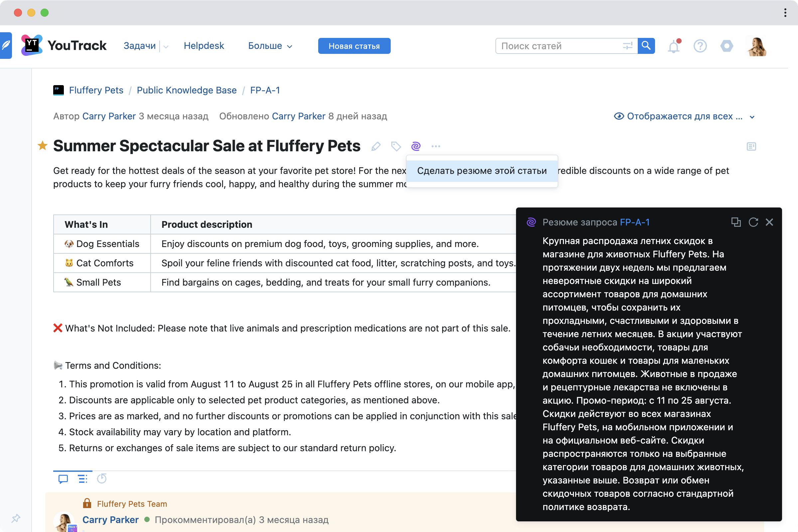Screen dimensions: 798x532
Task: Select the edit pencil next to article title
Action: tap(376, 146)
